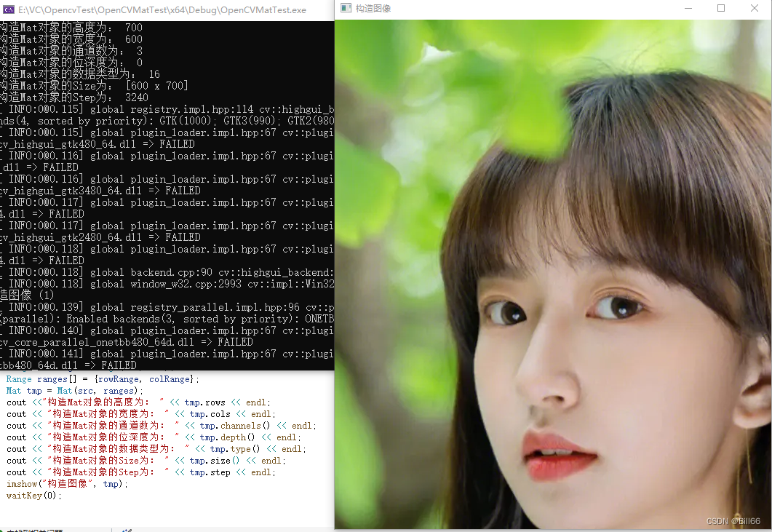Viewport: 772px width, 532px height.
Task: Click the imshow("构造图像", tmp) code line
Action: 67,484
